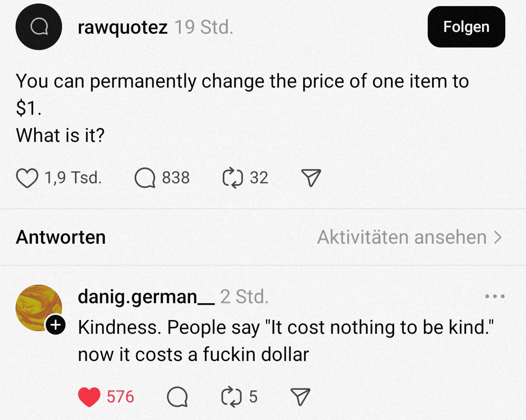Share danig.german__'s reply via send icon
Viewport: 526px width, 420px height.
[300, 396]
